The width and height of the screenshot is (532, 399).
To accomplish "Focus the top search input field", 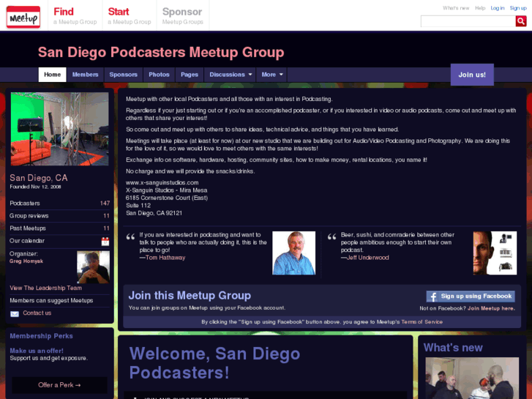I will [x=468, y=21].
